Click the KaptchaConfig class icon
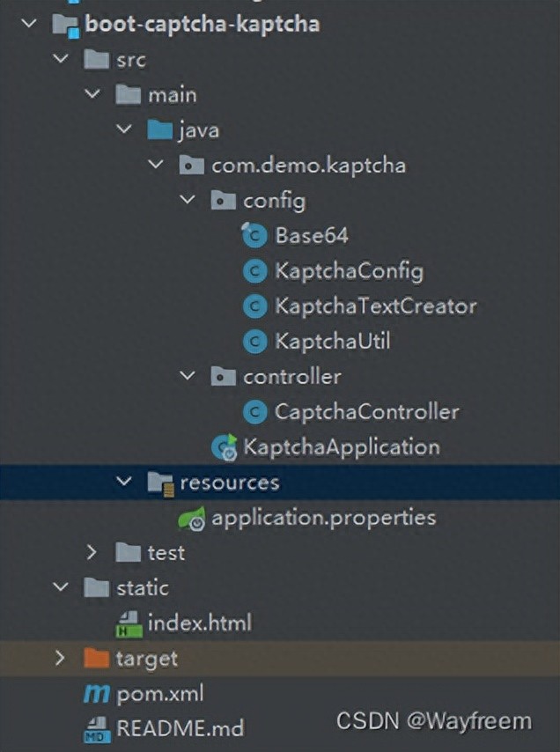 [x=255, y=271]
